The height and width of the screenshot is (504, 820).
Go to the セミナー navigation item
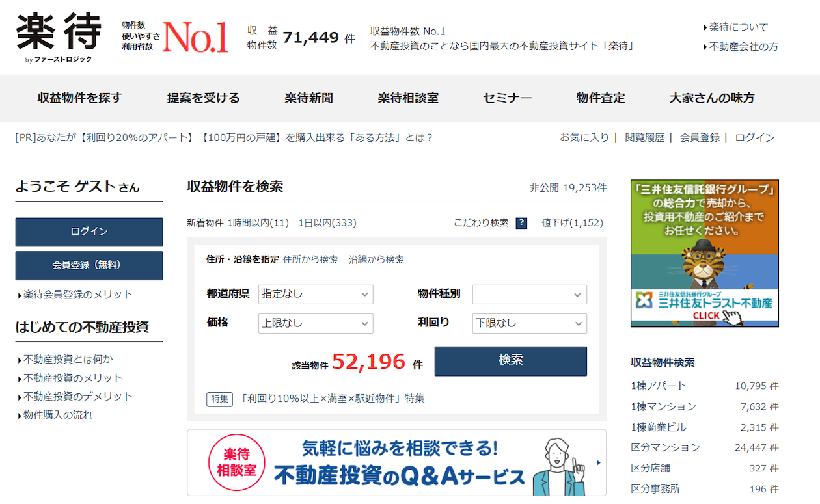pos(507,98)
